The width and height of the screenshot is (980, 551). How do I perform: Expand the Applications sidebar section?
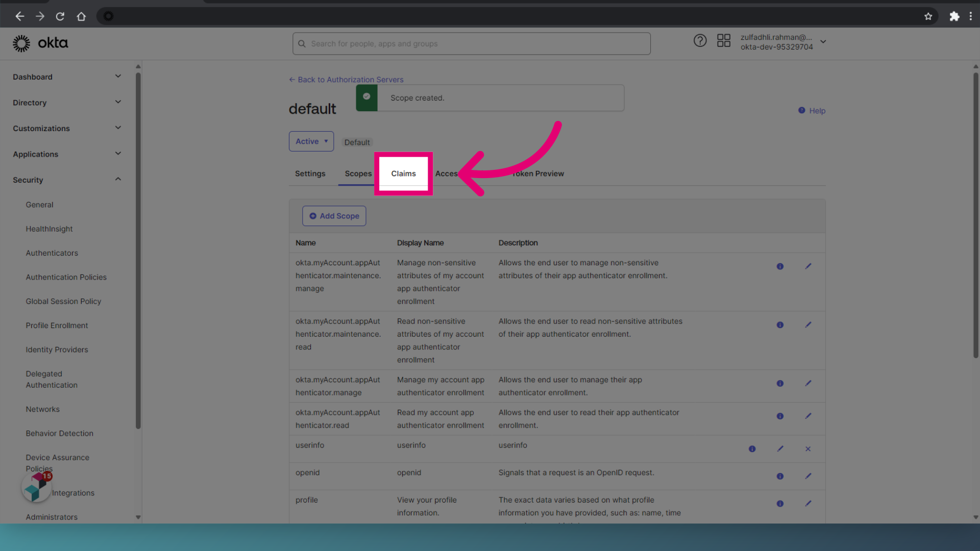118,154
